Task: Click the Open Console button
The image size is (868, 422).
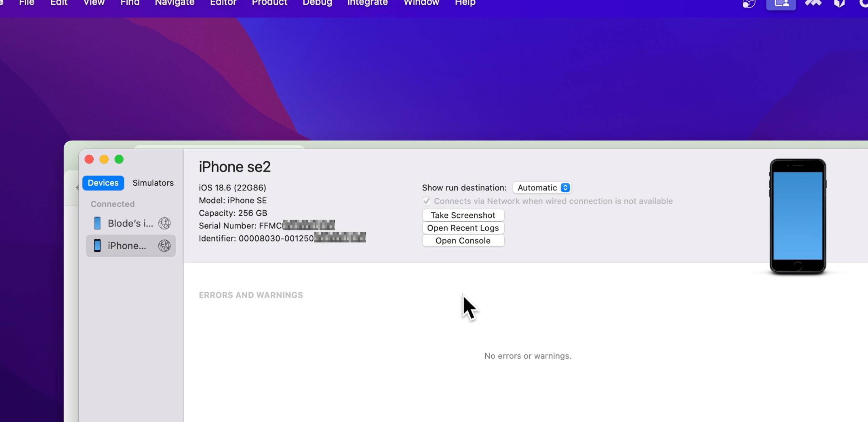Action: point(463,241)
